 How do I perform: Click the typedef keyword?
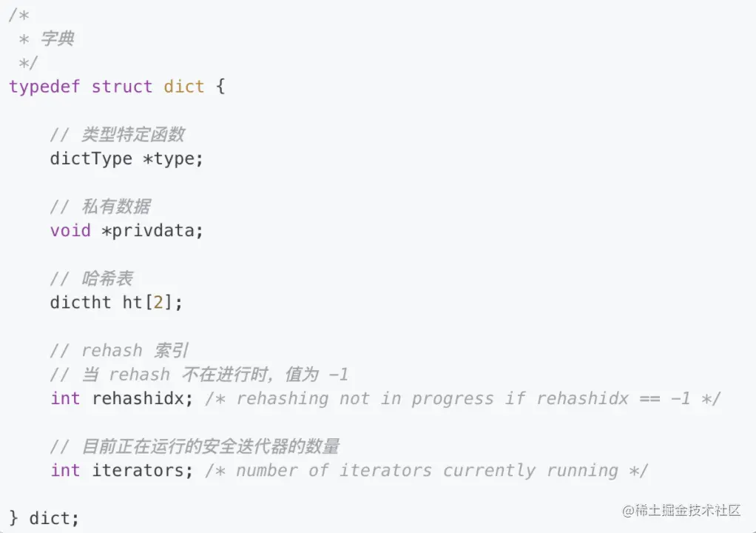(x=44, y=87)
